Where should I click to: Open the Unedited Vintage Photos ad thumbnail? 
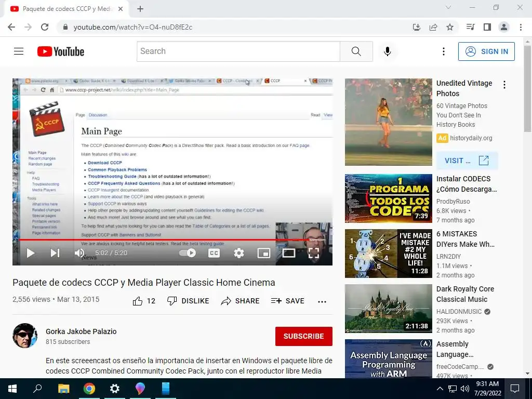(x=389, y=122)
